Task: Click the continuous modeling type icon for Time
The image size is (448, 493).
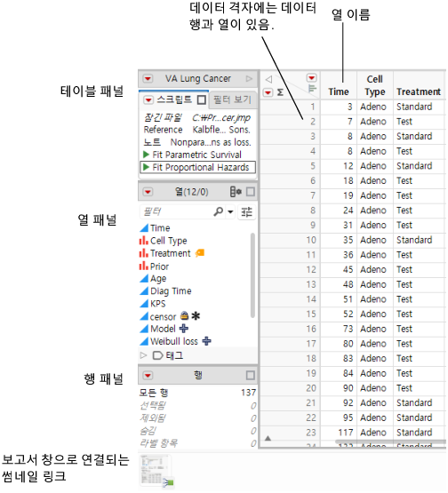Action: tap(144, 227)
